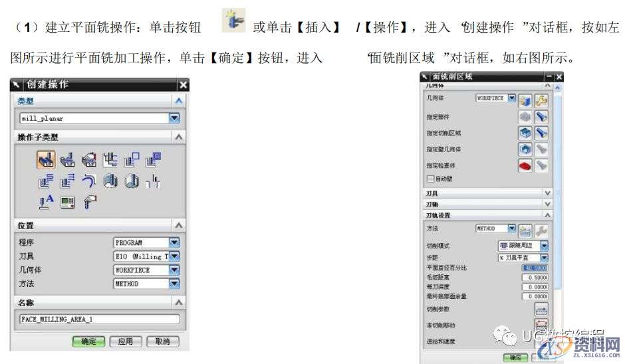Open the 方法 METHOD dropdown in 创建操作

click(174, 284)
